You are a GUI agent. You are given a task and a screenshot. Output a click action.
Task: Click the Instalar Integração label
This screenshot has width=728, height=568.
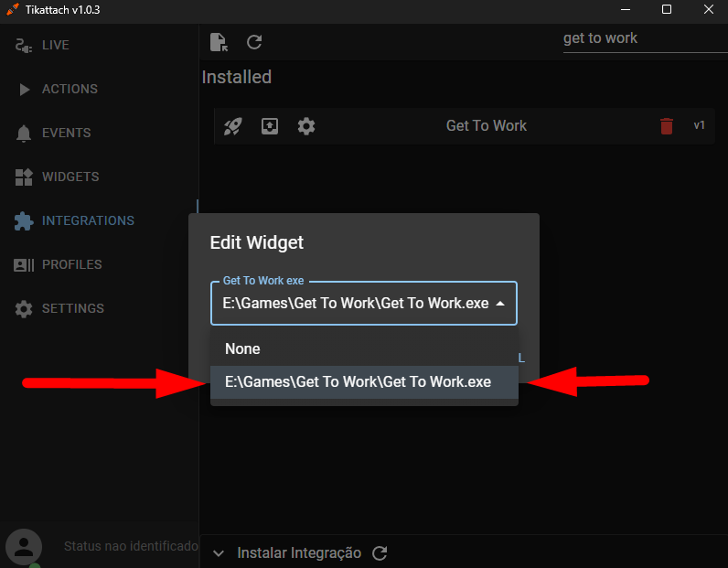point(299,552)
